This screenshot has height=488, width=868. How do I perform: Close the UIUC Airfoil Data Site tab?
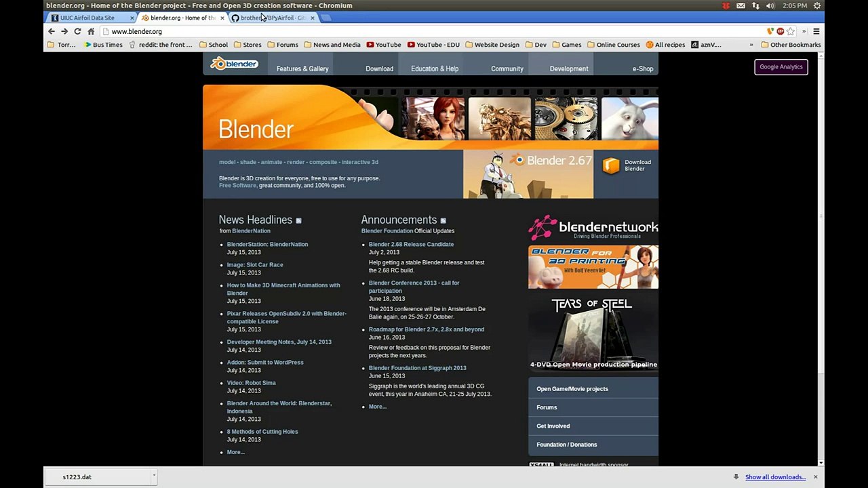point(132,18)
